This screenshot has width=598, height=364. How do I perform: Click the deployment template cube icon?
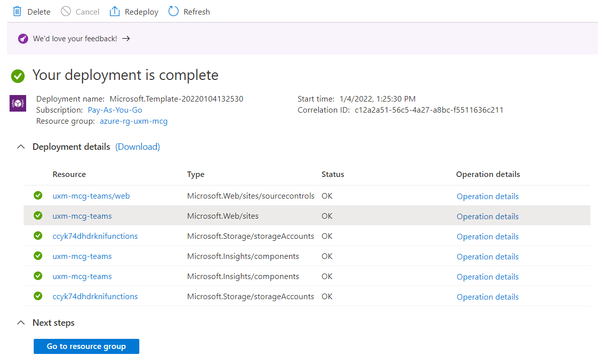(x=17, y=104)
